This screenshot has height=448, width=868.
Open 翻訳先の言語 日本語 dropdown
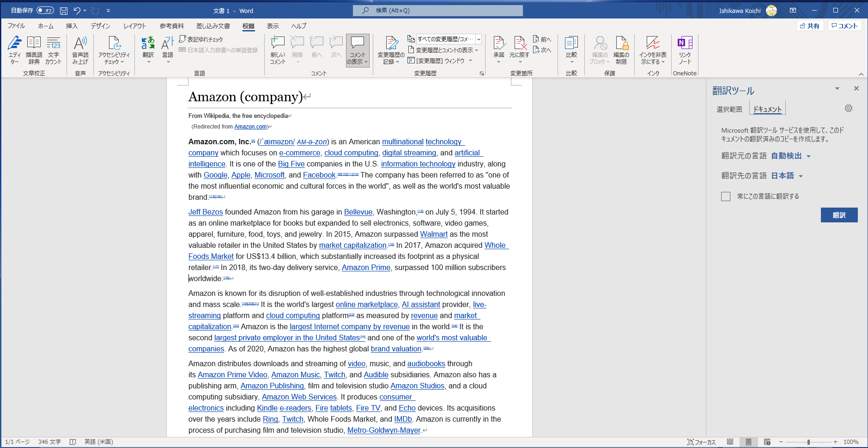pyautogui.click(x=787, y=176)
